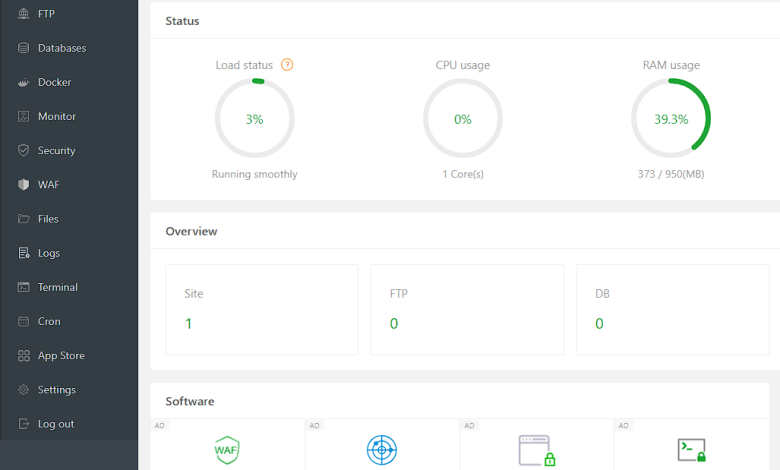Click the Docker whale icon
The width and height of the screenshot is (780, 470).
tap(23, 83)
